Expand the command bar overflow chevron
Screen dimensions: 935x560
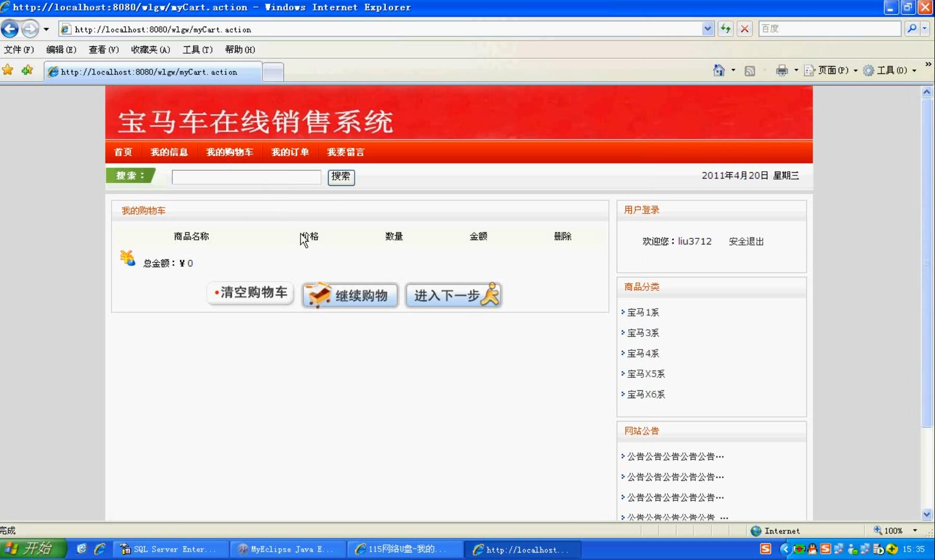click(x=928, y=64)
